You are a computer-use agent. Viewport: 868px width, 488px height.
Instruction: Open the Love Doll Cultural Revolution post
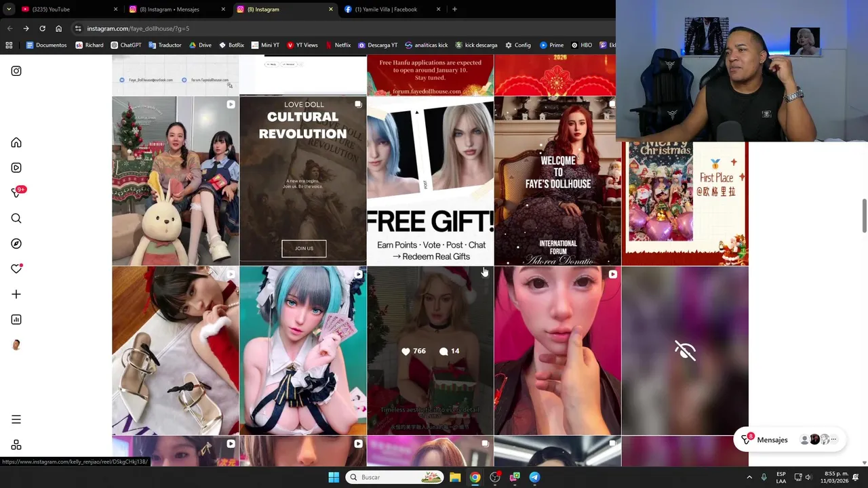[303, 180]
